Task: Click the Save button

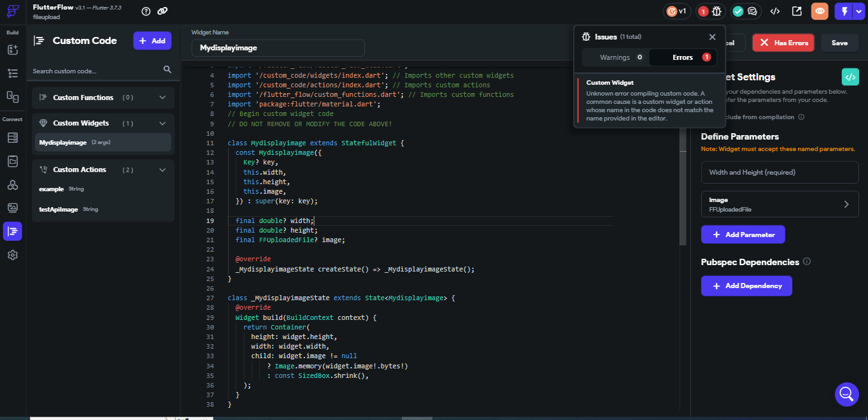Action: click(x=839, y=43)
